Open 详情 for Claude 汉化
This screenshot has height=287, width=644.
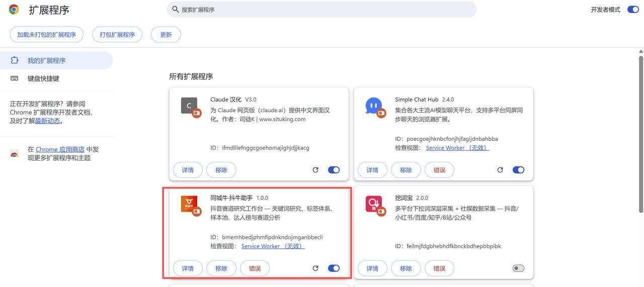coord(188,170)
